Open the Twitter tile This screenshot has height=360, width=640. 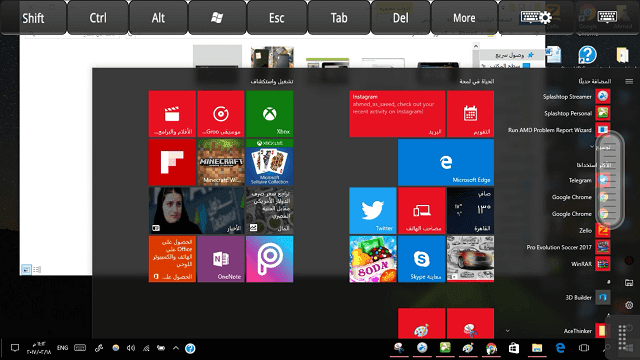373,211
